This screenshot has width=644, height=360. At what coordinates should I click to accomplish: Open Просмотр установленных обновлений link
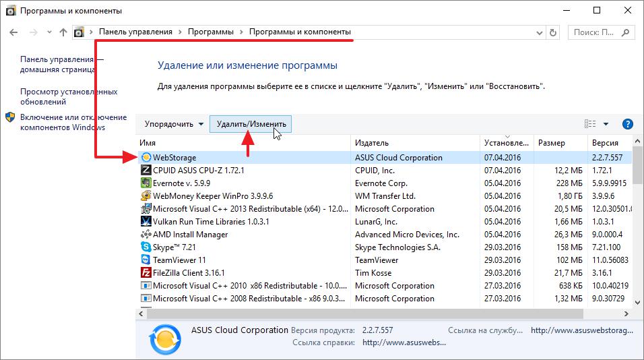tap(69, 96)
